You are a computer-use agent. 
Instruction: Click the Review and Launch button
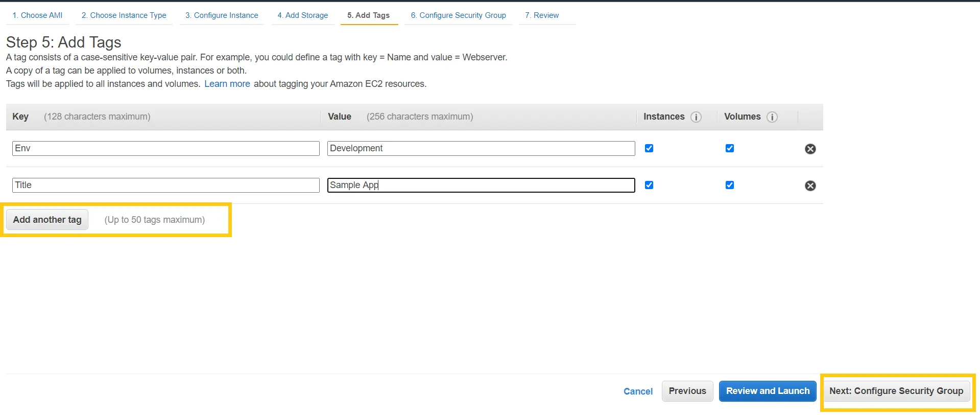pos(767,391)
